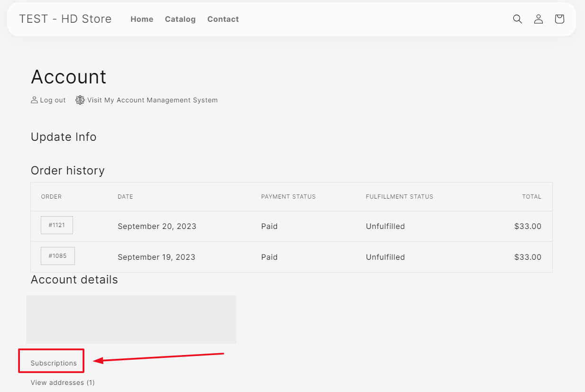The width and height of the screenshot is (585, 392).
Task: Click the account person icon in the header
Action: pos(538,19)
